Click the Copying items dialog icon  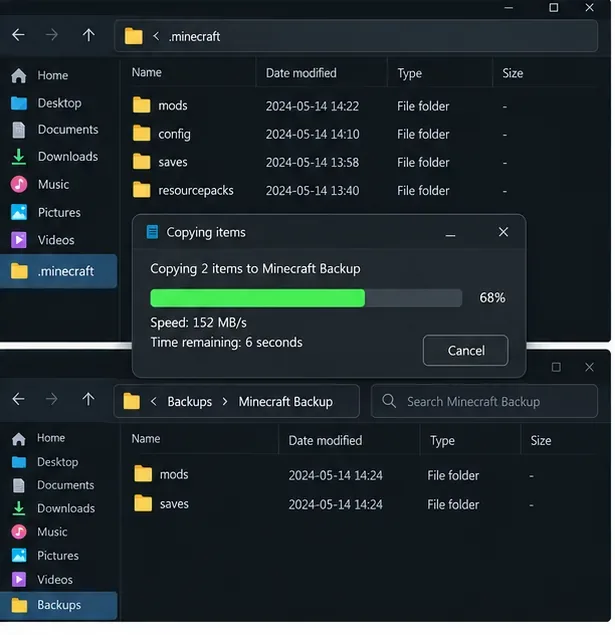[152, 232]
